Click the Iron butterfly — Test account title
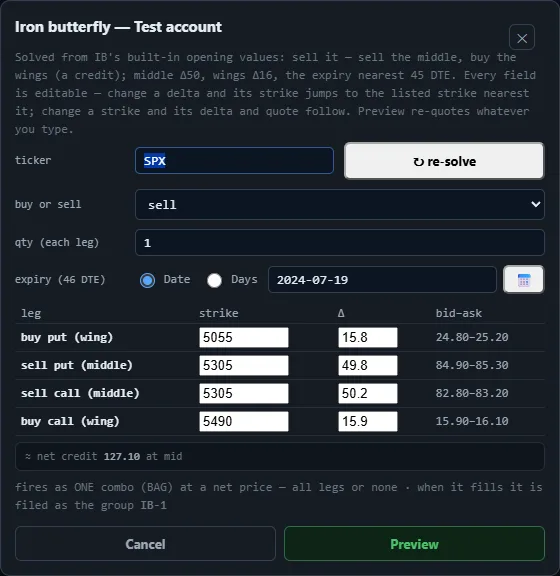Viewport: 560px width, 576px height. click(x=118, y=27)
